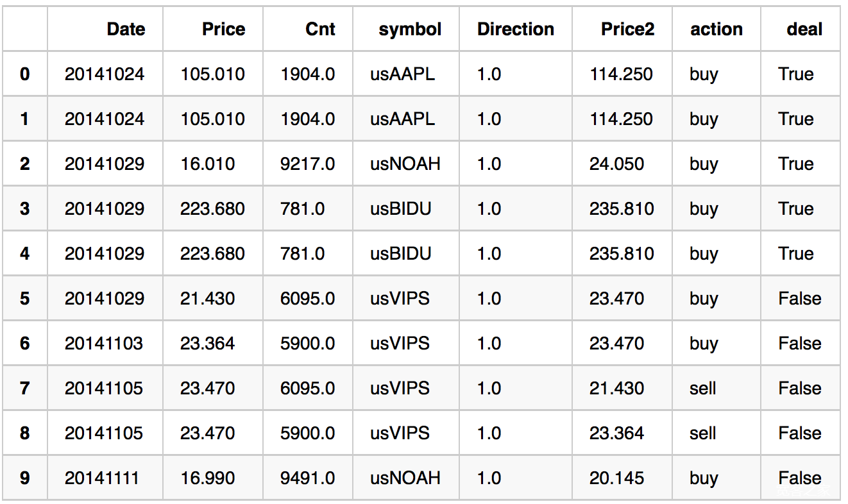This screenshot has width=848, height=504.
Task: Select the Cnt column header
Action: (x=320, y=29)
